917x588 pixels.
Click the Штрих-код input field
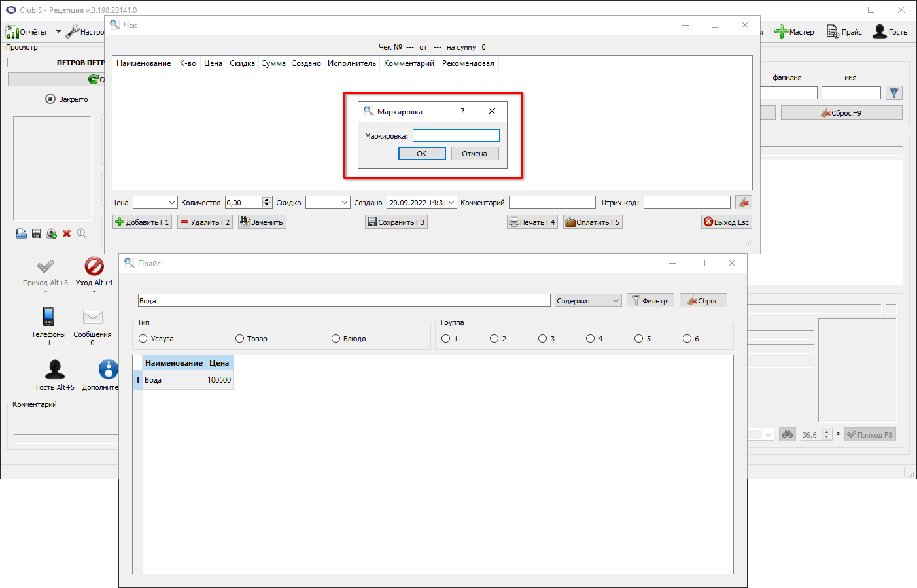tap(687, 203)
